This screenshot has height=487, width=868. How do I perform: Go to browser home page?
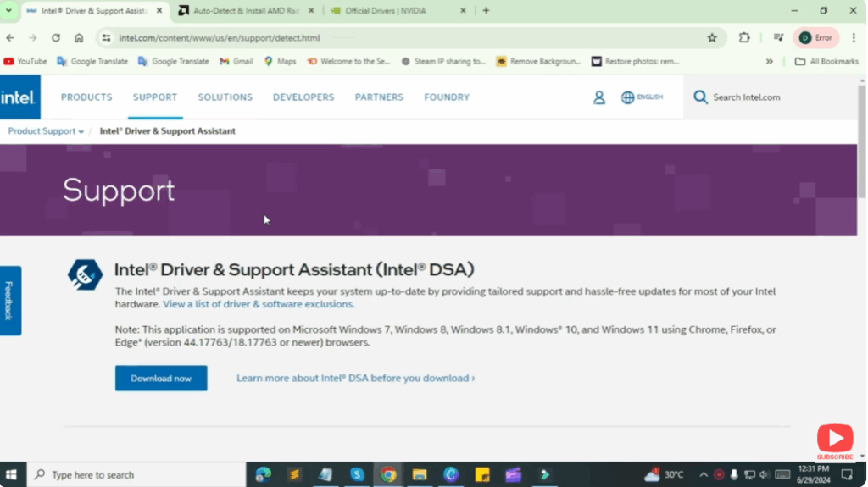pyautogui.click(x=79, y=38)
